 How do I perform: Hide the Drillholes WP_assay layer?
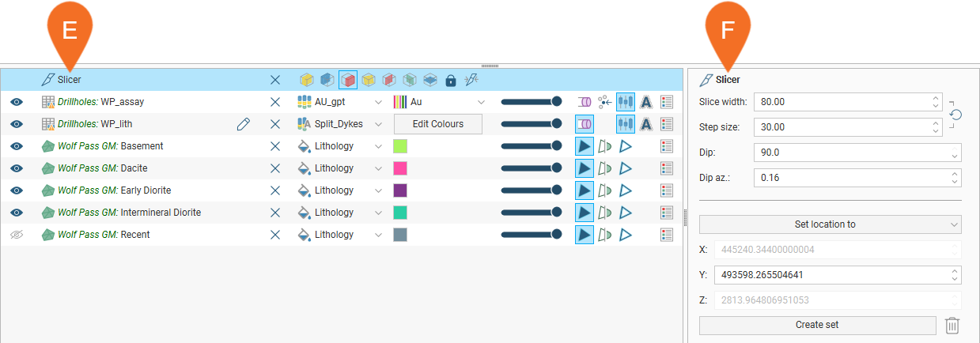(x=17, y=102)
